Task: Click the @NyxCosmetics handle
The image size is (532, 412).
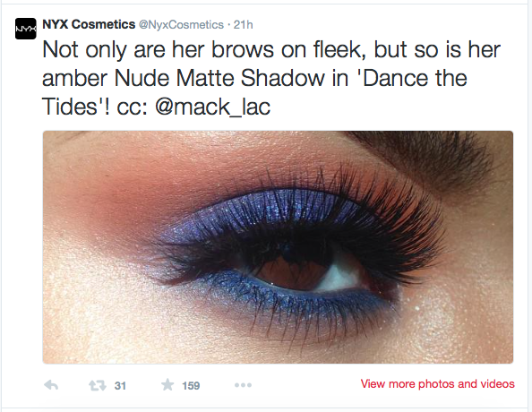Action: pos(181,25)
